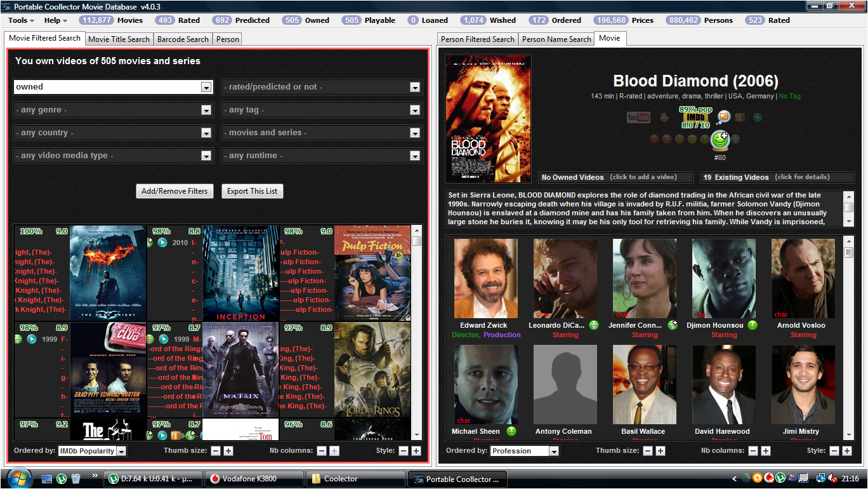
Task: Click the Vodafone tray icon
Action: pyautogui.click(x=768, y=478)
